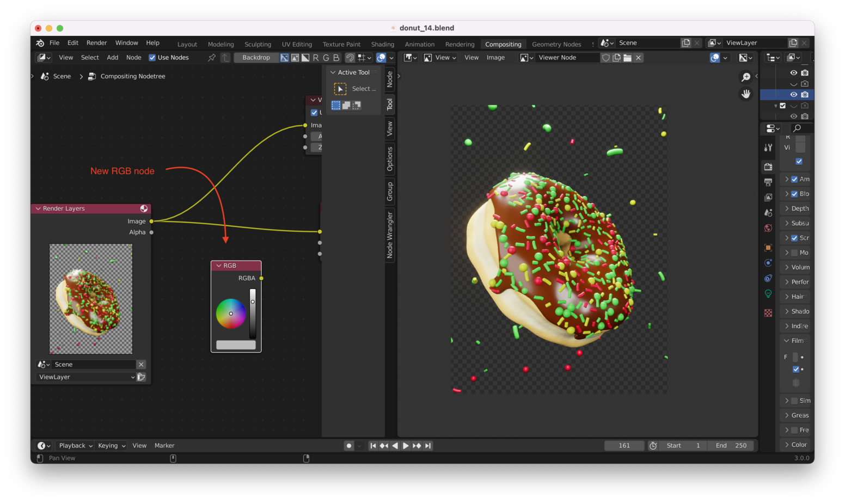
Task: Click the pin node tree icon
Action: click(x=212, y=58)
